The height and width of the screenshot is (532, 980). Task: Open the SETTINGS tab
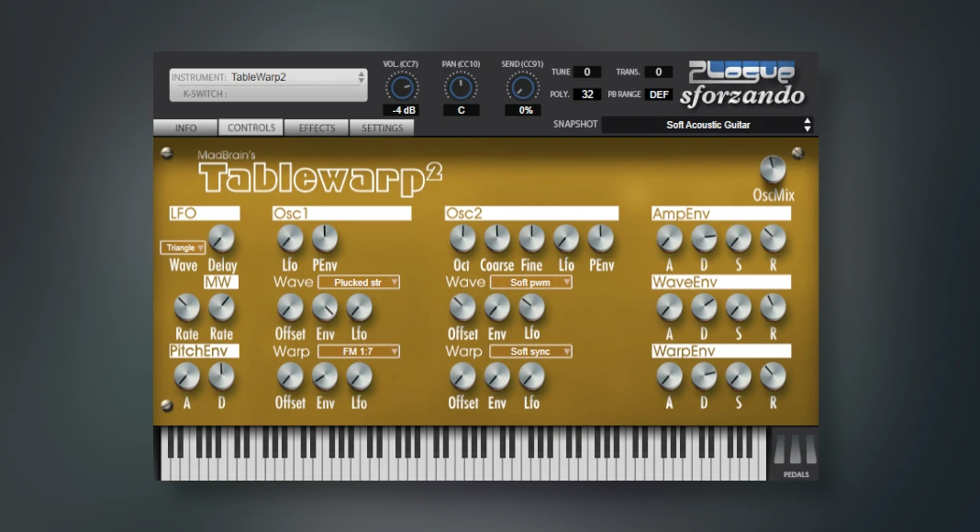tap(382, 128)
